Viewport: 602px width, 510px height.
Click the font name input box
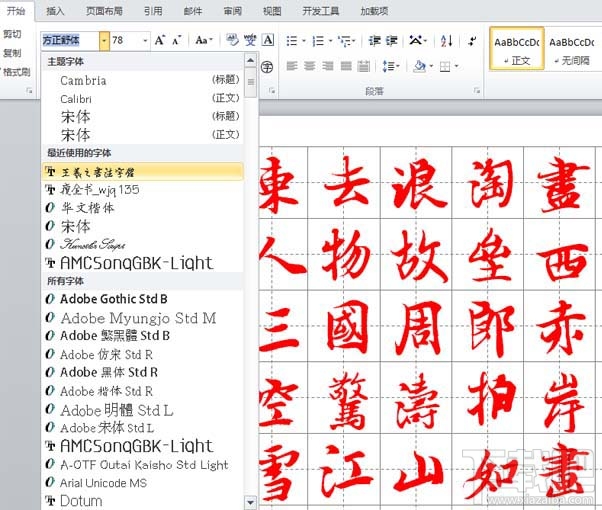click(x=70, y=40)
